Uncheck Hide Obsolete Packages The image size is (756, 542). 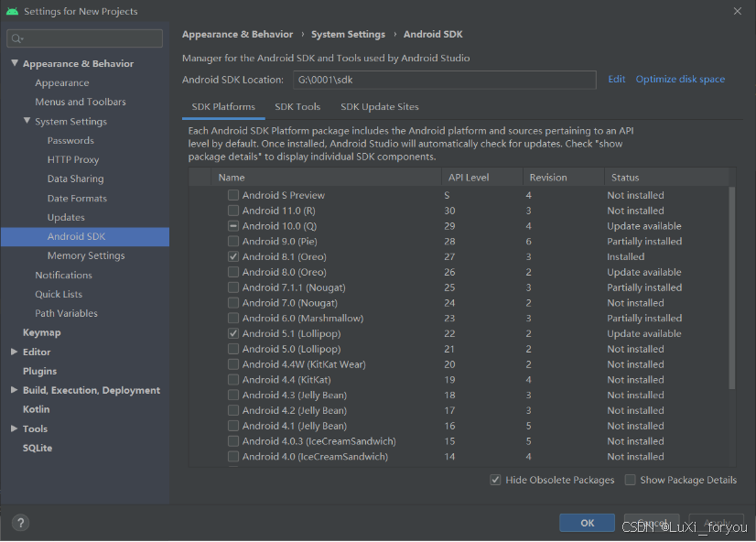[495, 480]
